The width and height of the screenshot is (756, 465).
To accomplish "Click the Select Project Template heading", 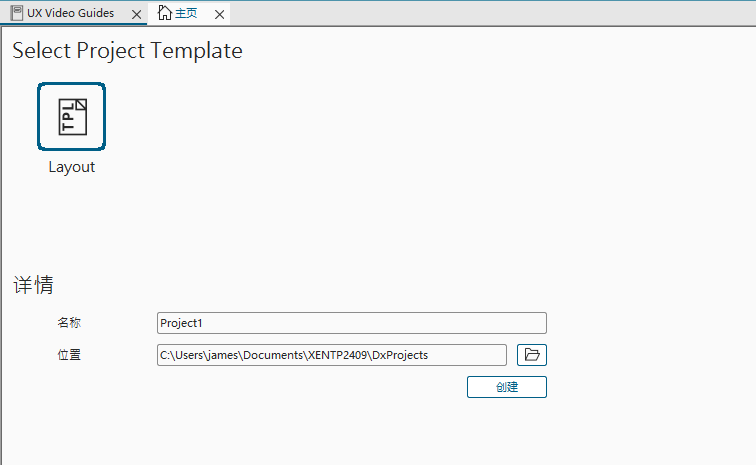I will (127, 50).
